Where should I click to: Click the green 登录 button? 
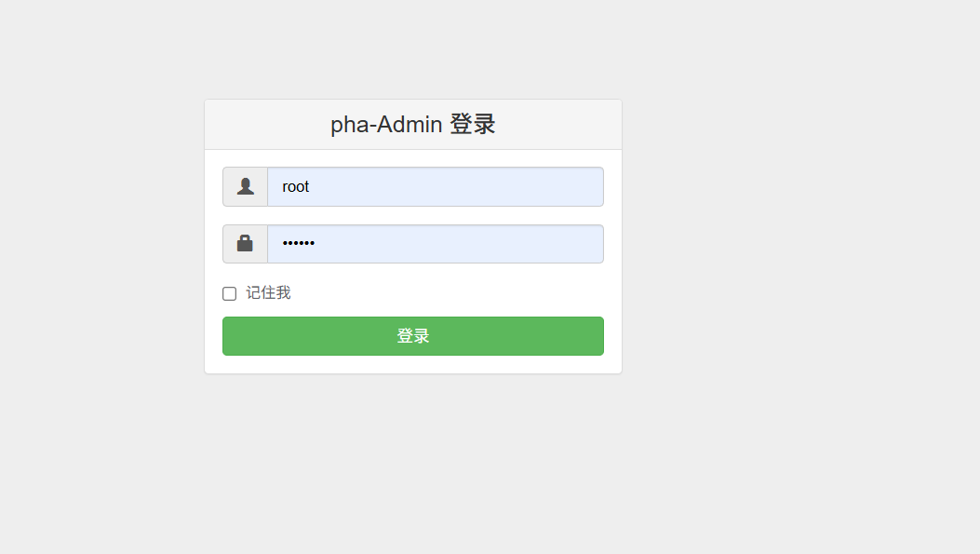413,336
